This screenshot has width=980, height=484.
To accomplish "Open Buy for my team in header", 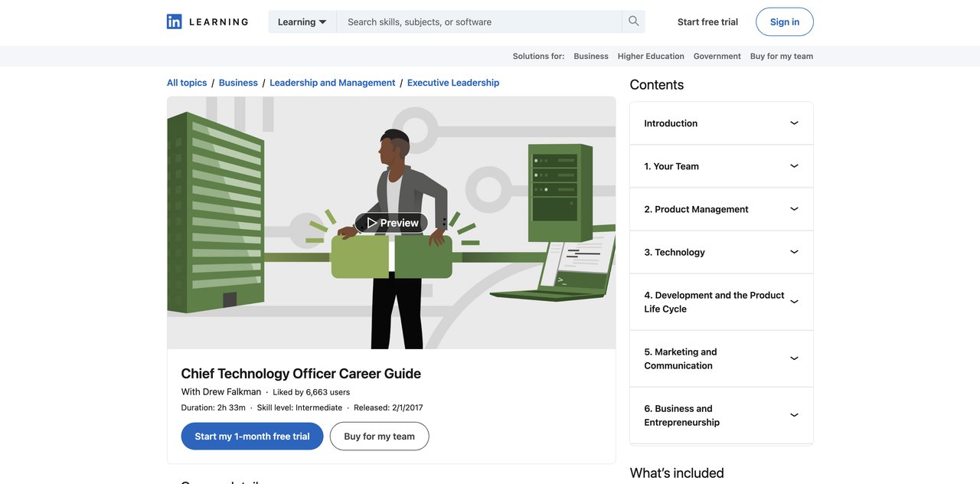I will pos(782,56).
